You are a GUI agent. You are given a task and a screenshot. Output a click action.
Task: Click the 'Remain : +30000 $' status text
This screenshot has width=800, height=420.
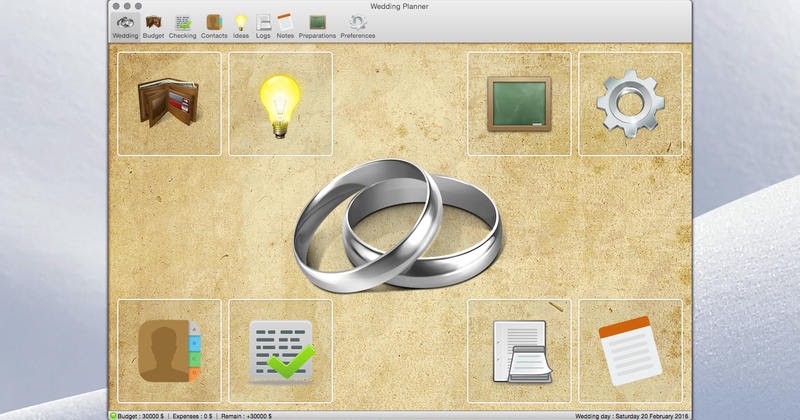pyautogui.click(x=246, y=416)
